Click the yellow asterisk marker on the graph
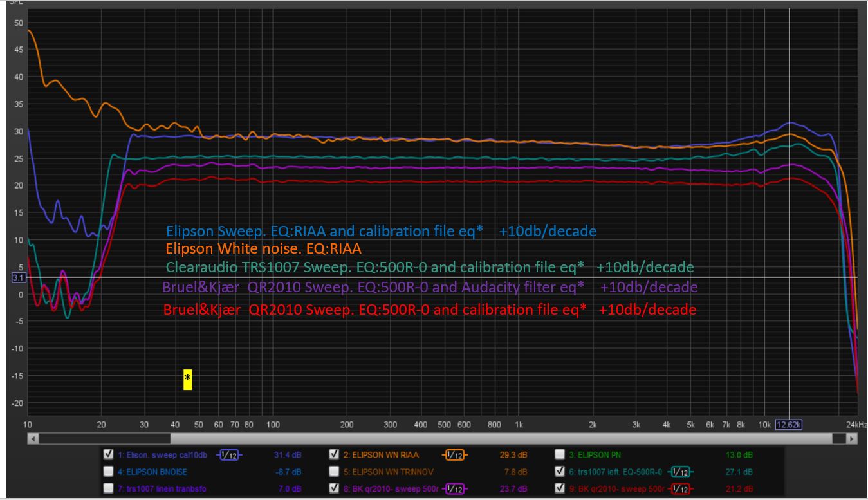The image size is (868, 500). [x=187, y=378]
